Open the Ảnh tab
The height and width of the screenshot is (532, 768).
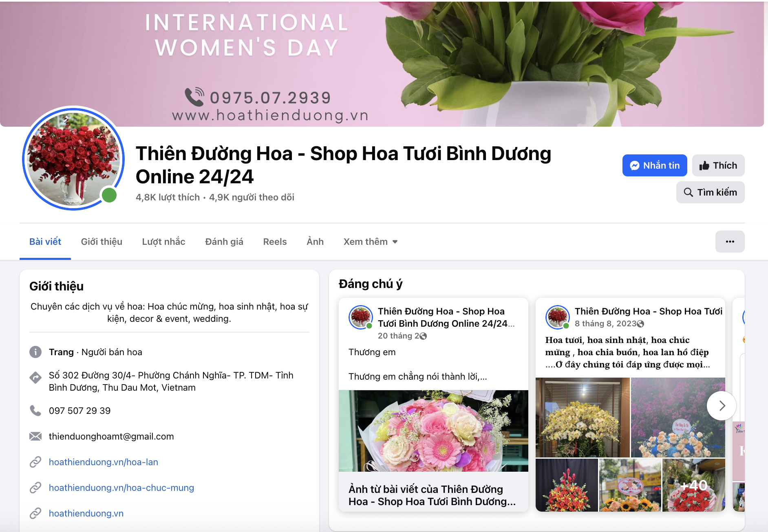[x=315, y=242]
